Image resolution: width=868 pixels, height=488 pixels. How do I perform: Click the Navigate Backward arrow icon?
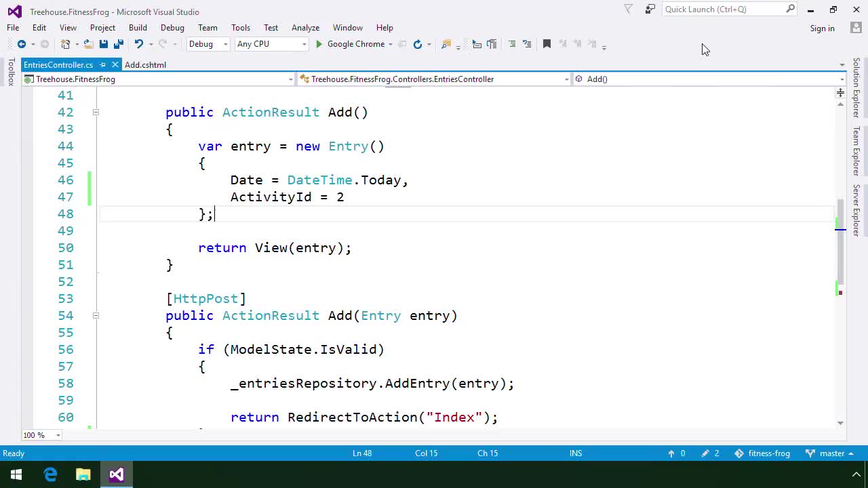[x=21, y=44]
